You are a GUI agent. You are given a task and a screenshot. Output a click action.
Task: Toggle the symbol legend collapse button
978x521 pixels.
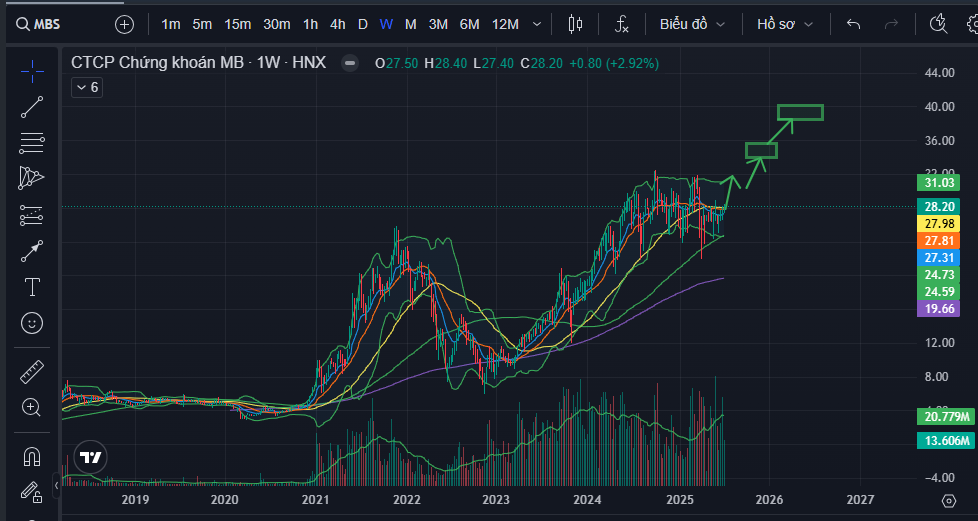tap(349, 63)
